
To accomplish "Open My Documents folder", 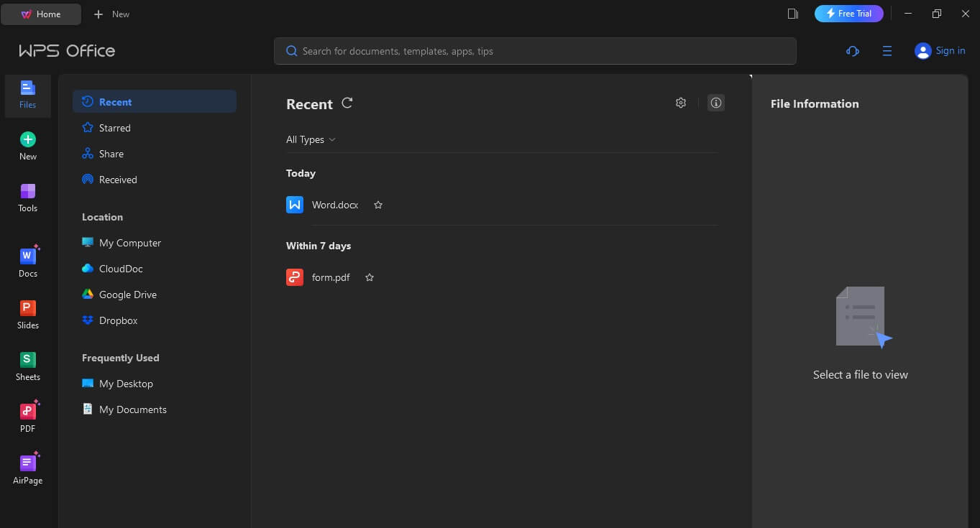I will point(155,409).
